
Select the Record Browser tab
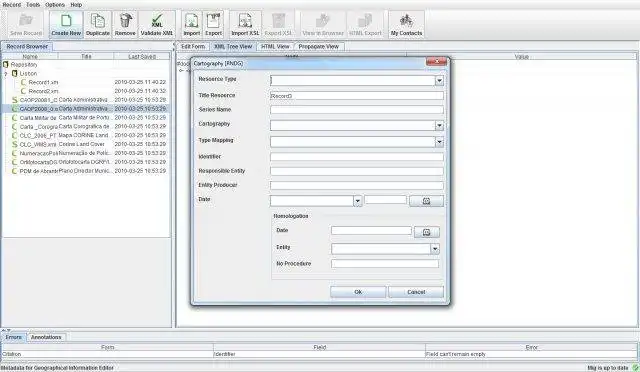(27, 47)
